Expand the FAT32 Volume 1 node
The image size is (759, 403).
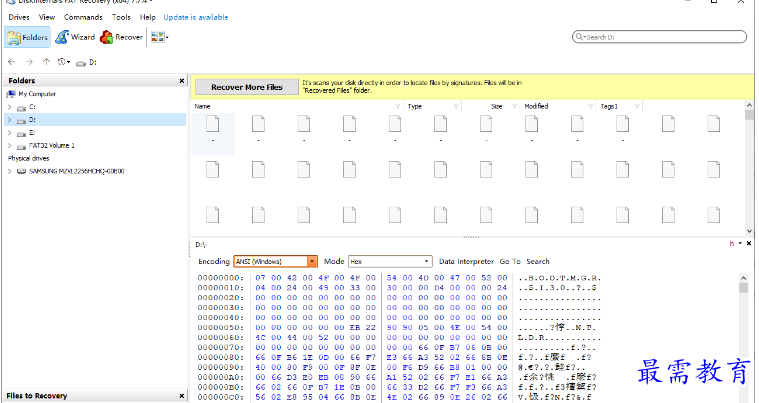[10, 145]
